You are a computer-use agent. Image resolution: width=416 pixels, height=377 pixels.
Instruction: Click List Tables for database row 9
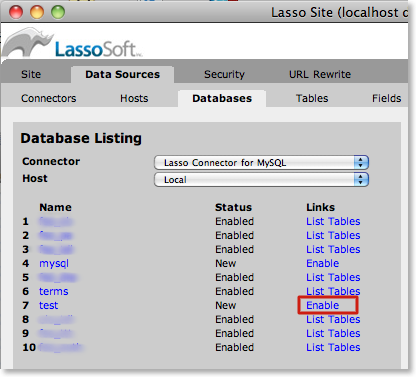[333, 333]
